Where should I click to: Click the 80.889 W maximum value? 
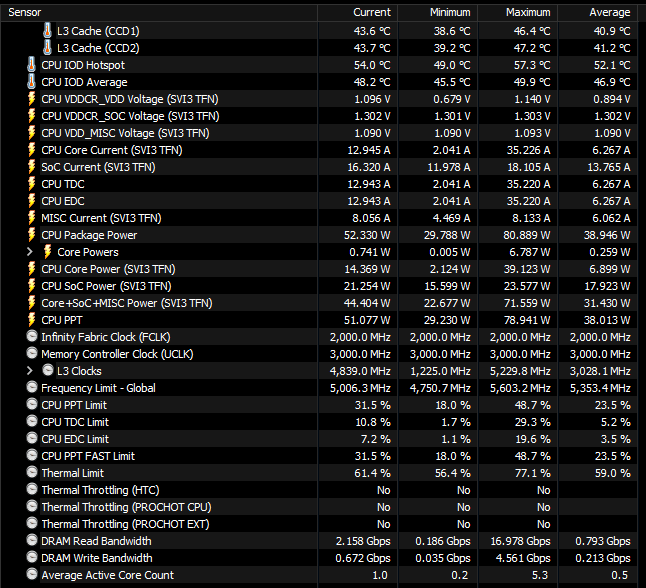pos(527,235)
